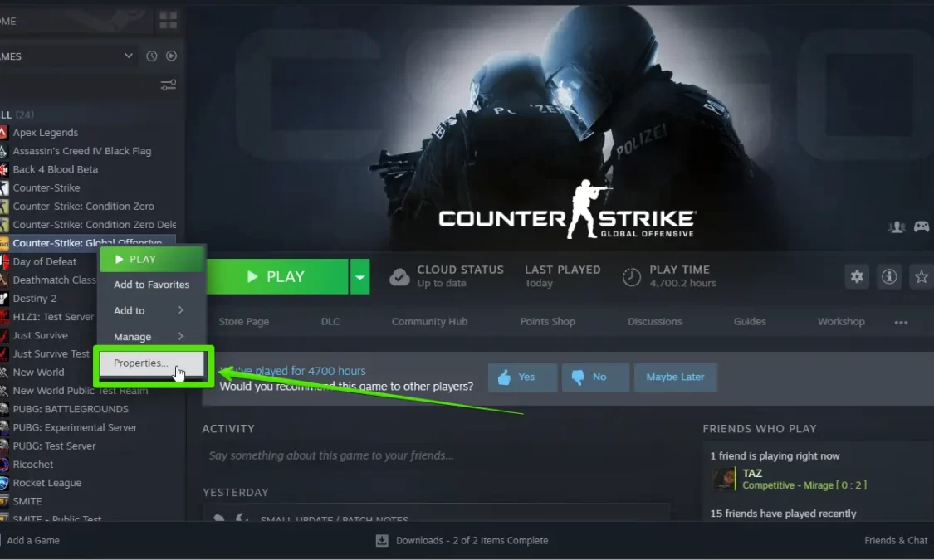
Task: Open the Play button dropdown arrow
Action: click(x=359, y=277)
